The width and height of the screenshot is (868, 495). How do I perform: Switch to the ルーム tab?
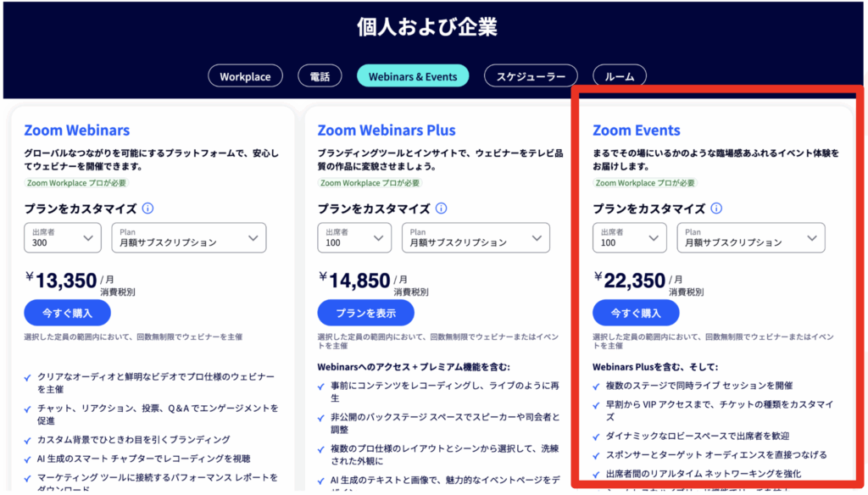[620, 76]
